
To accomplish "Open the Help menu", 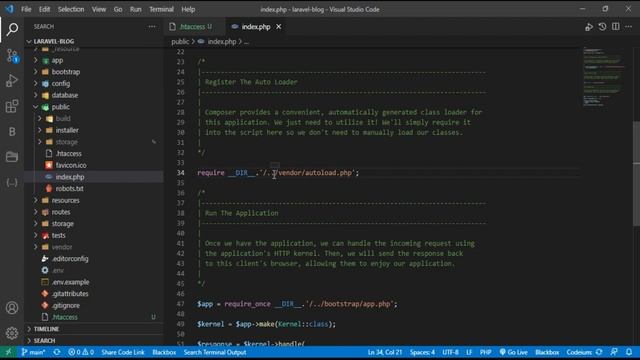I will point(188,9).
